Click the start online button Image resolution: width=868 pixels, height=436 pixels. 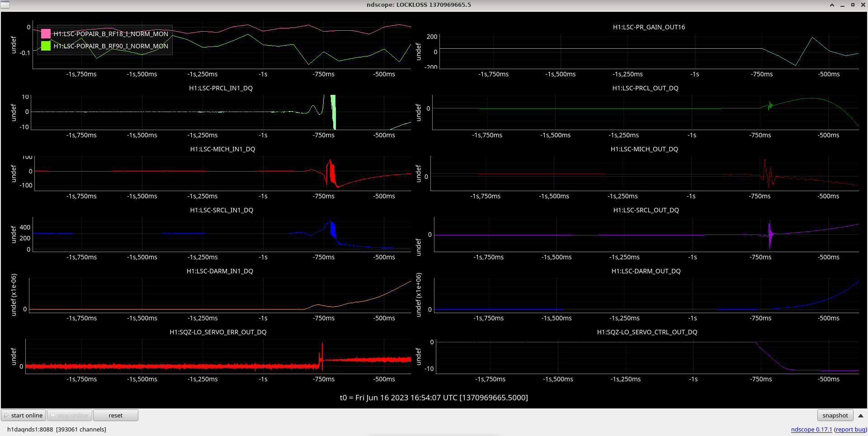[x=24, y=415]
